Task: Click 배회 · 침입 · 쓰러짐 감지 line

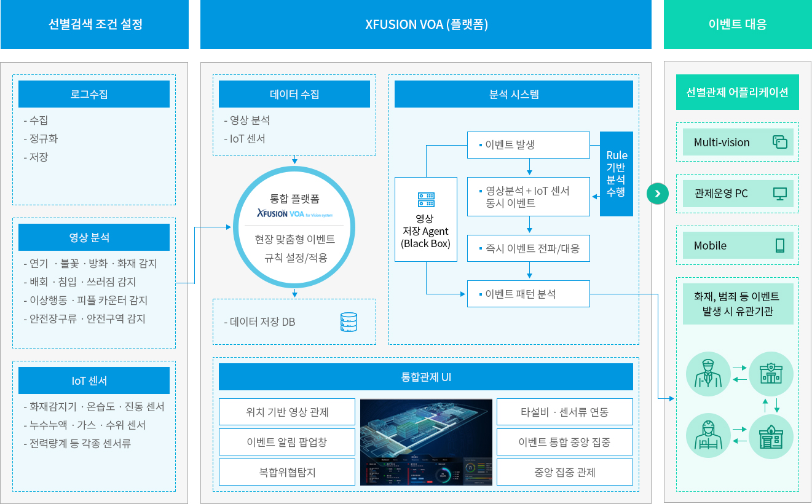Action: (80, 282)
